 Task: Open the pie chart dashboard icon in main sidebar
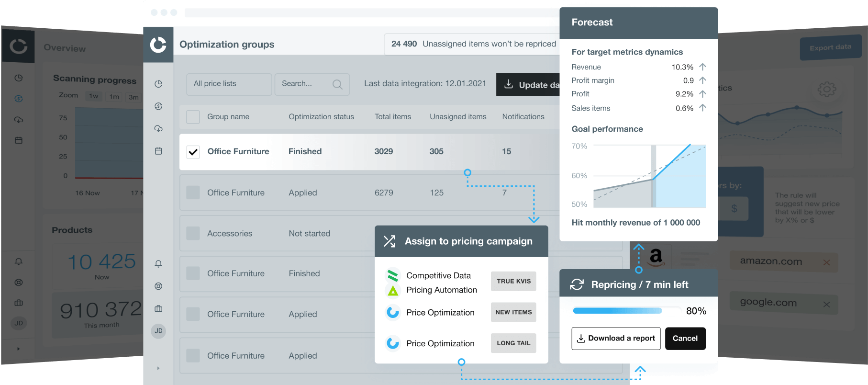coord(158,84)
